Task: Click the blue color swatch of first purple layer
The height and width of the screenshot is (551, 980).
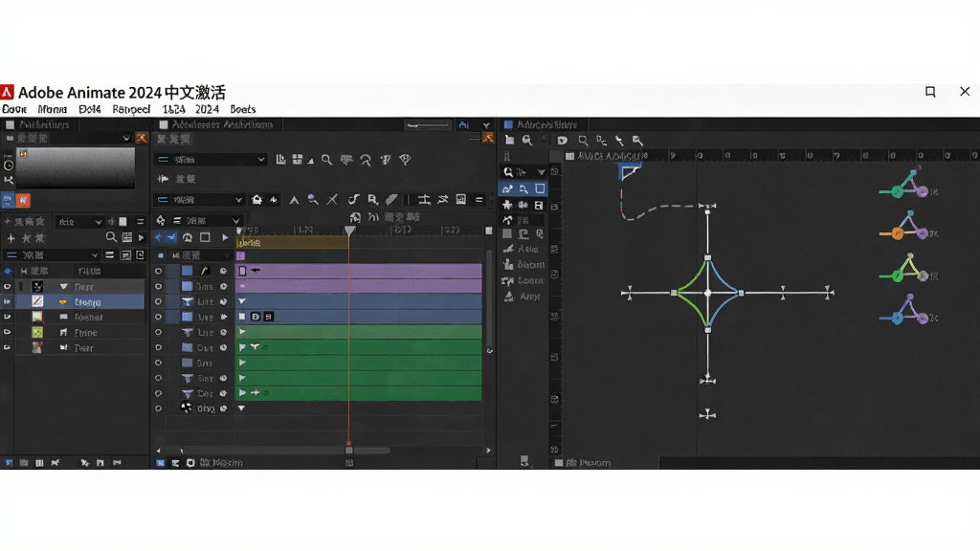Action: (x=187, y=271)
